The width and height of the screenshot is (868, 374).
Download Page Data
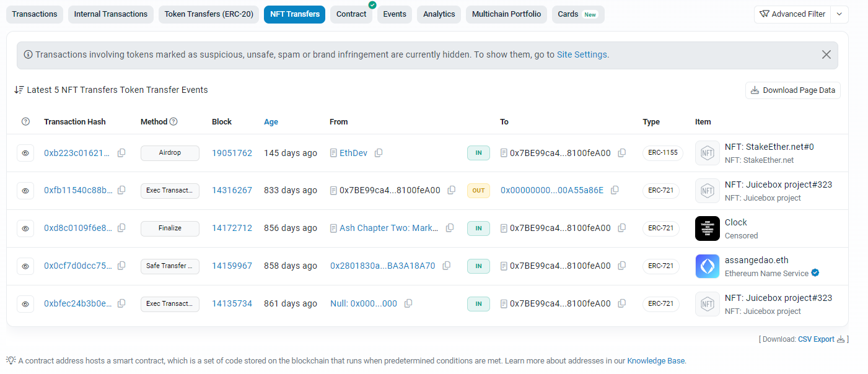(x=793, y=90)
